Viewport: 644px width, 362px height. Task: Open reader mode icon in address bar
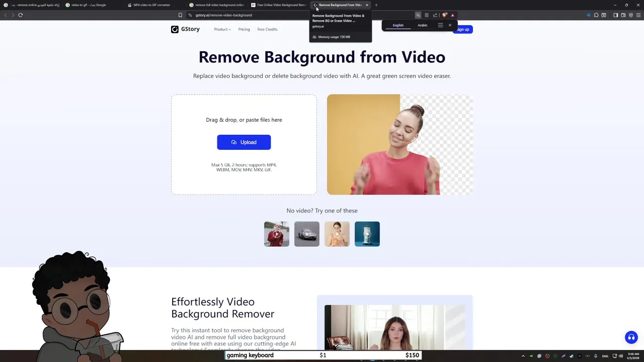click(427, 15)
